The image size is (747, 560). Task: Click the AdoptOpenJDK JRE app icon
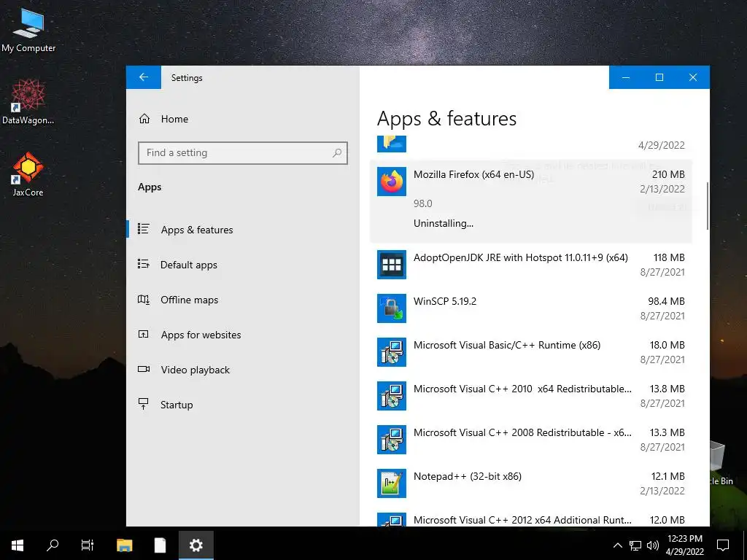[392, 264]
